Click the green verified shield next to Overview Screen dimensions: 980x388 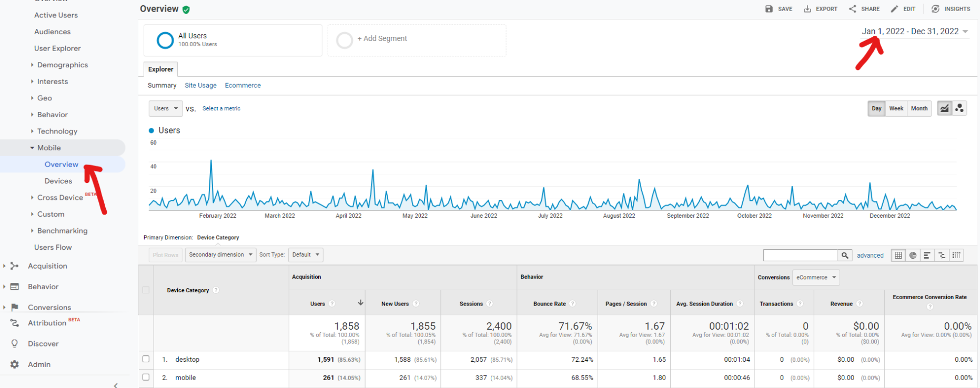click(x=186, y=9)
